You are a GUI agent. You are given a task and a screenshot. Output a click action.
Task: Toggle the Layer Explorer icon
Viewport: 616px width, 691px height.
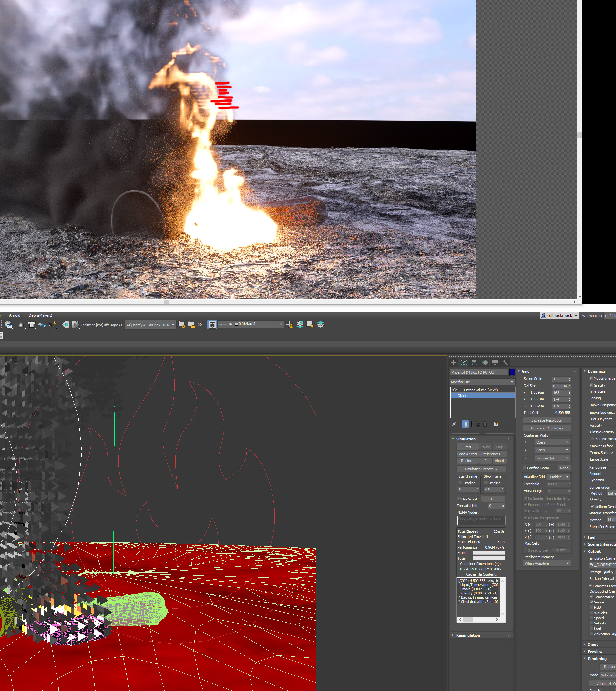click(x=212, y=325)
